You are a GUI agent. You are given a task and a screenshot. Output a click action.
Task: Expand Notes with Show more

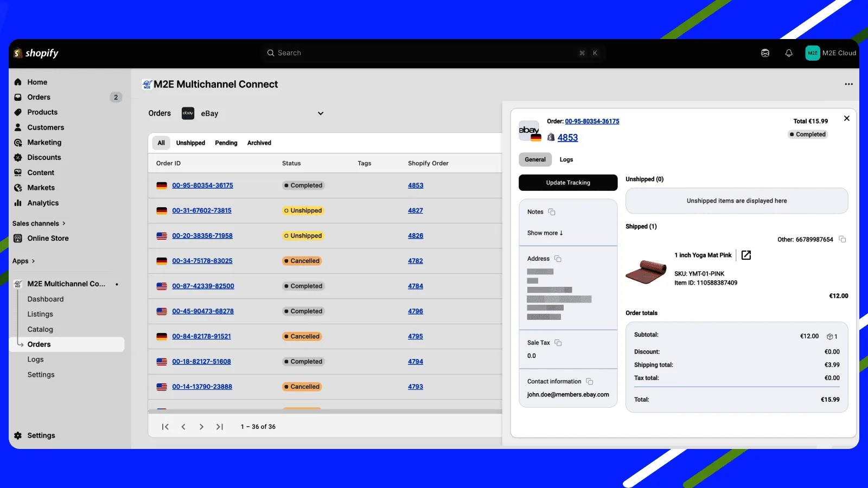click(x=545, y=233)
